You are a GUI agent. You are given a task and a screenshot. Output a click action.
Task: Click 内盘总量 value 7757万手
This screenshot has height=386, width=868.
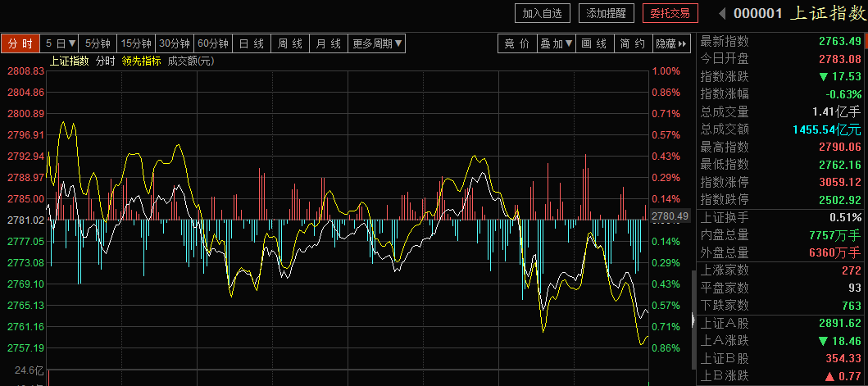click(836, 235)
